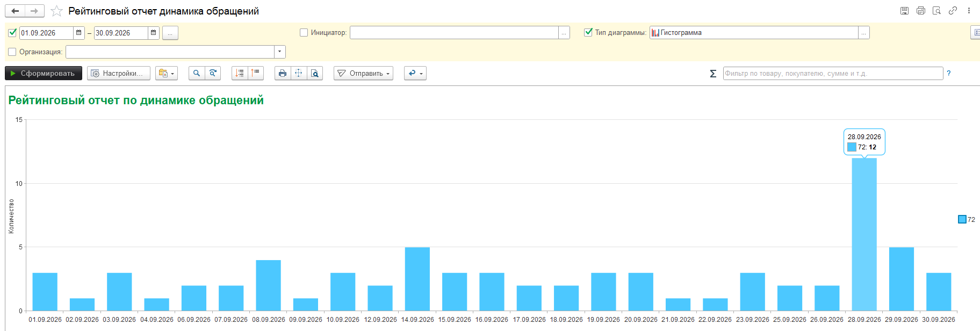Image resolution: width=980 pixels, height=331 pixels.
Task: Open the Отправить dropdown menu
Action: pos(364,73)
